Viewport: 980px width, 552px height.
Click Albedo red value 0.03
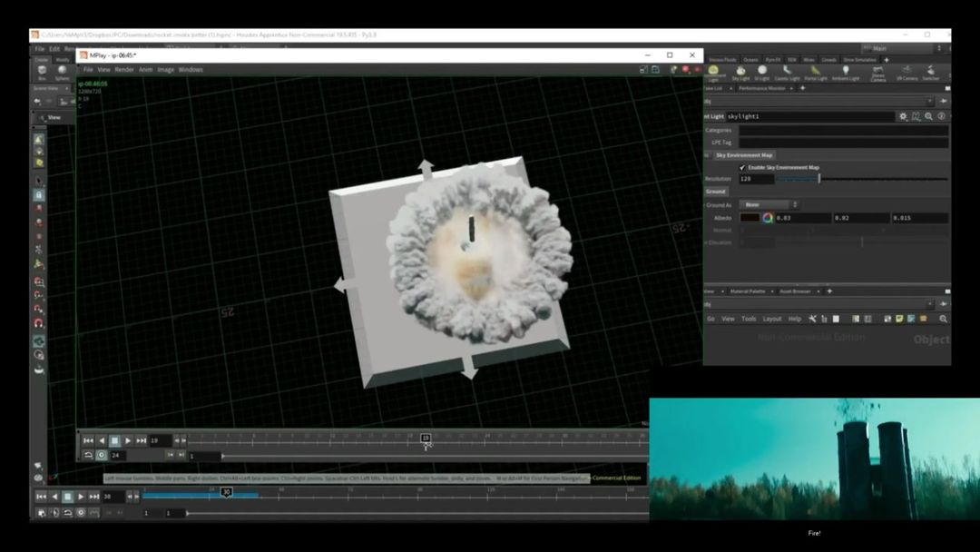point(803,218)
